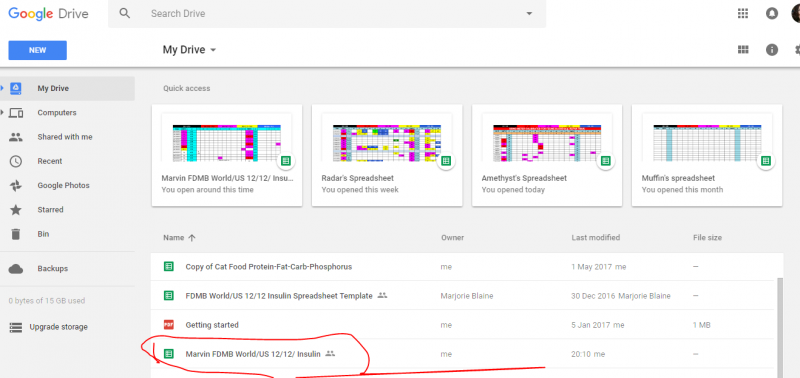This screenshot has width=800, height=378.
Task: Click the search magnifier icon
Action: (124, 13)
